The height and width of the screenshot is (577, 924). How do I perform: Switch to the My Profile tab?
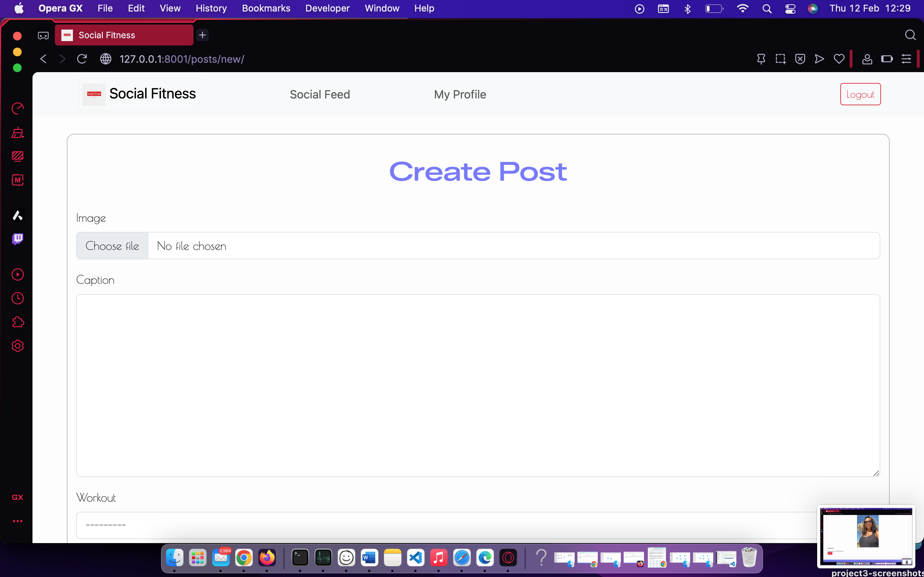pyautogui.click(x=460, y=94)
